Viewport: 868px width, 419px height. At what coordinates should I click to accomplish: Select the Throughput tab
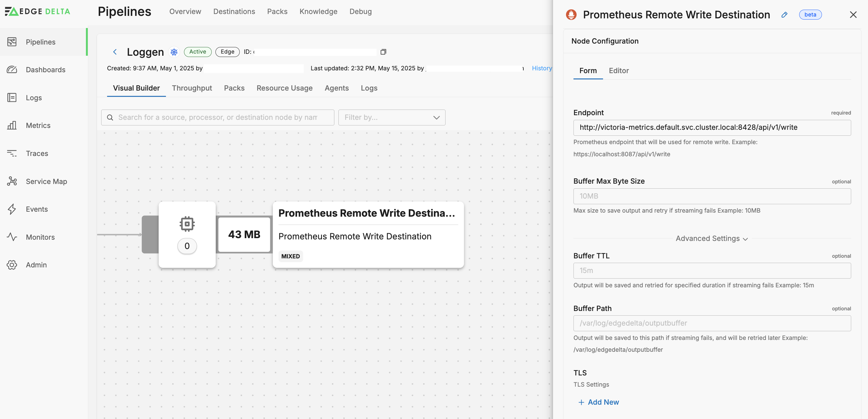(192, 88)
